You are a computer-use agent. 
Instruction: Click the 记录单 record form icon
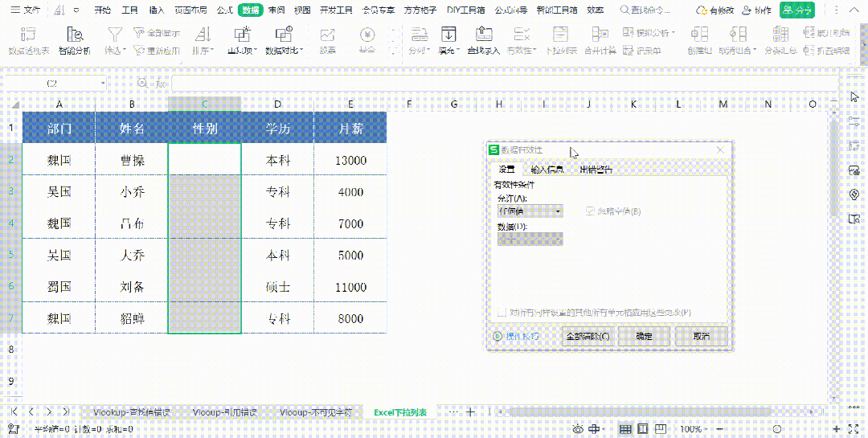pos(642,51)
